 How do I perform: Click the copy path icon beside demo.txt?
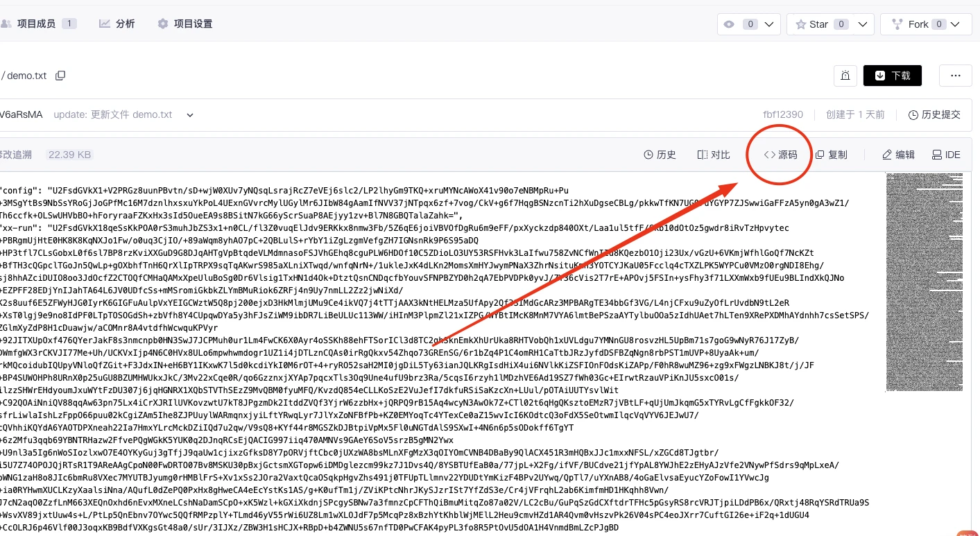click(x=60, y=76)
